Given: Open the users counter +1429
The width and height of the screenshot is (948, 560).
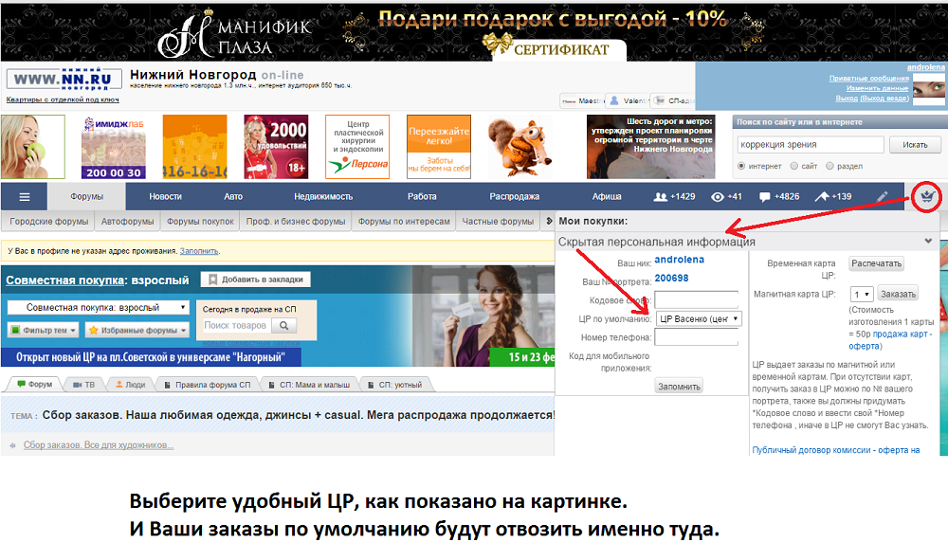Looking at the screenshot, I should coord(675,196).
